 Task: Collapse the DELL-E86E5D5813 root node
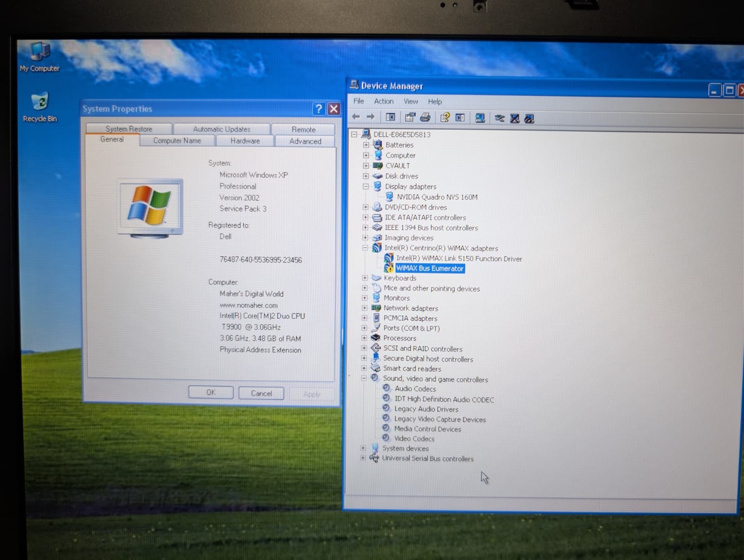tap(354, 134)
